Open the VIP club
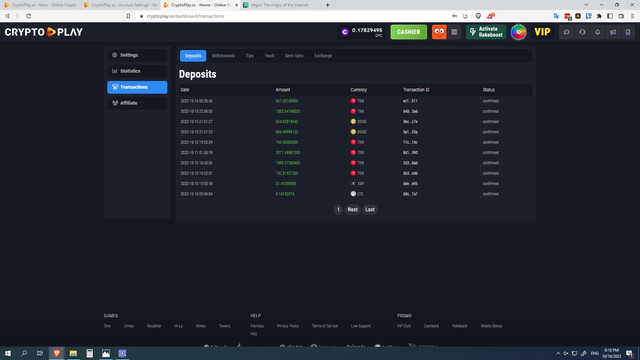This screenshot has width=640, height=360. pos(542,32)
